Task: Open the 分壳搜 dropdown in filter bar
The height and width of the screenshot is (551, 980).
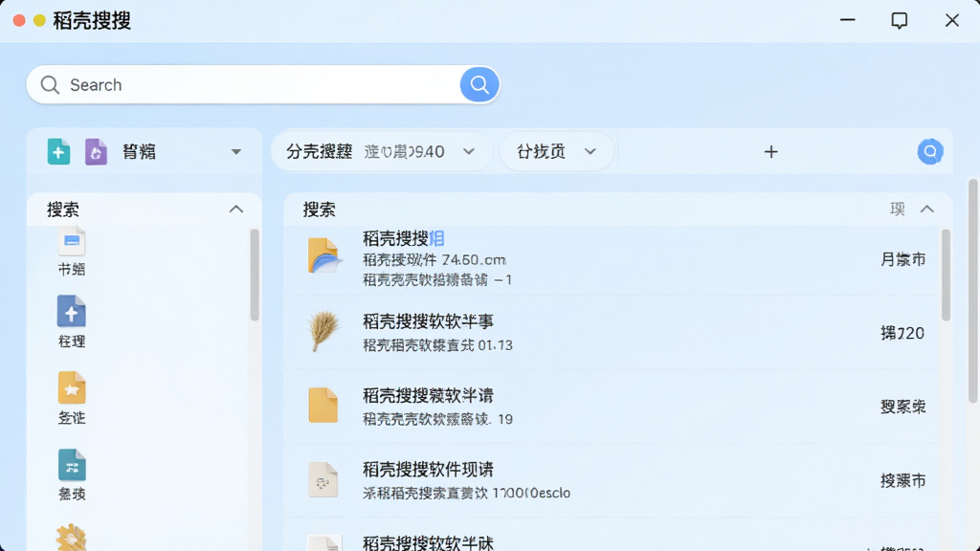Action: point(382,152)
